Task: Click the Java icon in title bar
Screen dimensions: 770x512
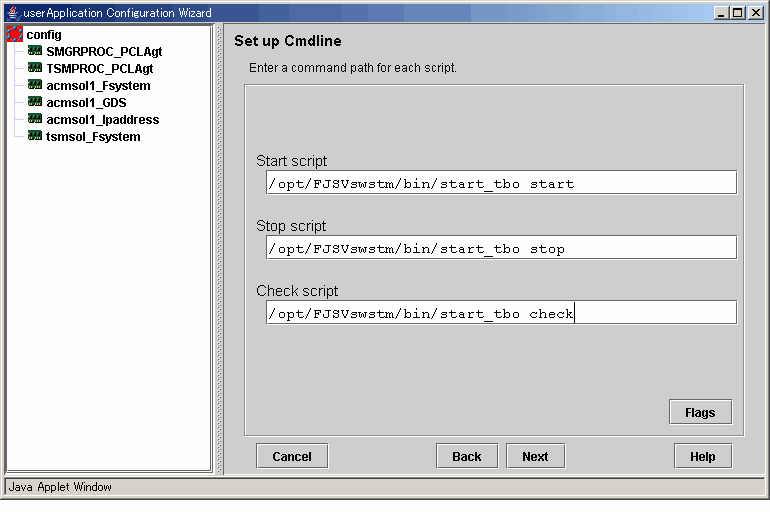Action: (14, 13)
